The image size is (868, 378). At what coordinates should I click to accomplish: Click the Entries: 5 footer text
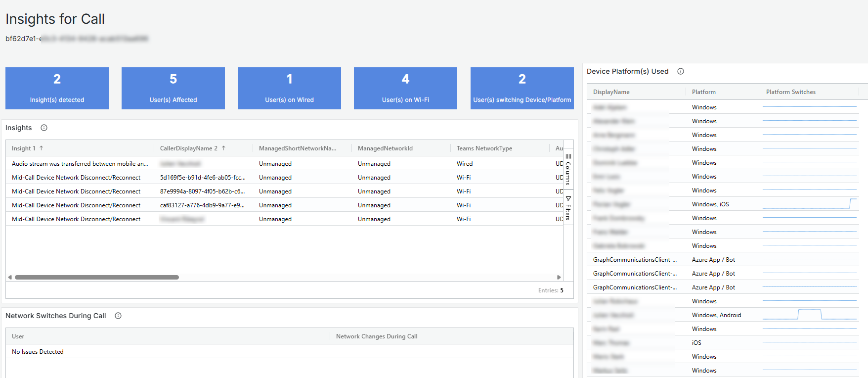tap(551, 290)
